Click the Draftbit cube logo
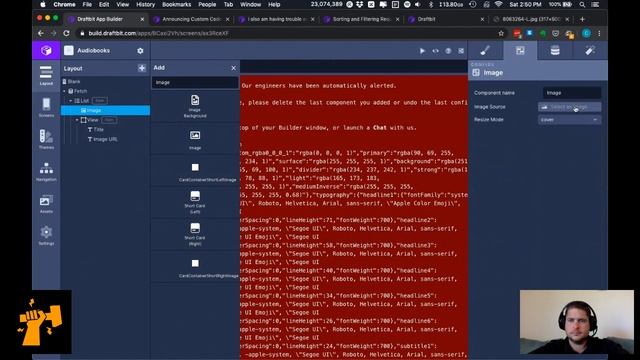 coord(46,50)
